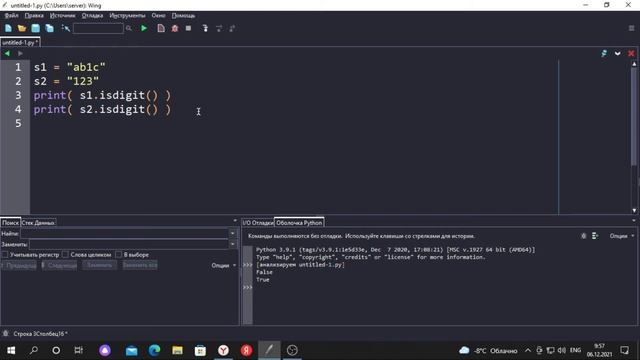Close the editor with the red X

point(631,53)
